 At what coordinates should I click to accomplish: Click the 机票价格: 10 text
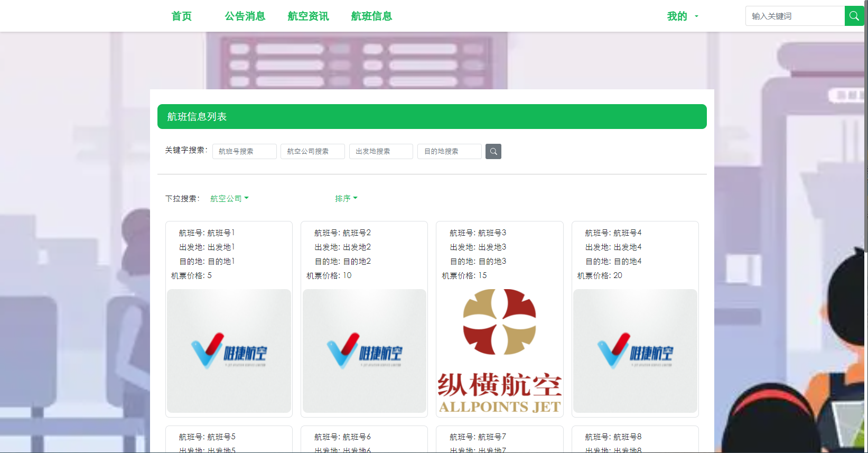329,275
